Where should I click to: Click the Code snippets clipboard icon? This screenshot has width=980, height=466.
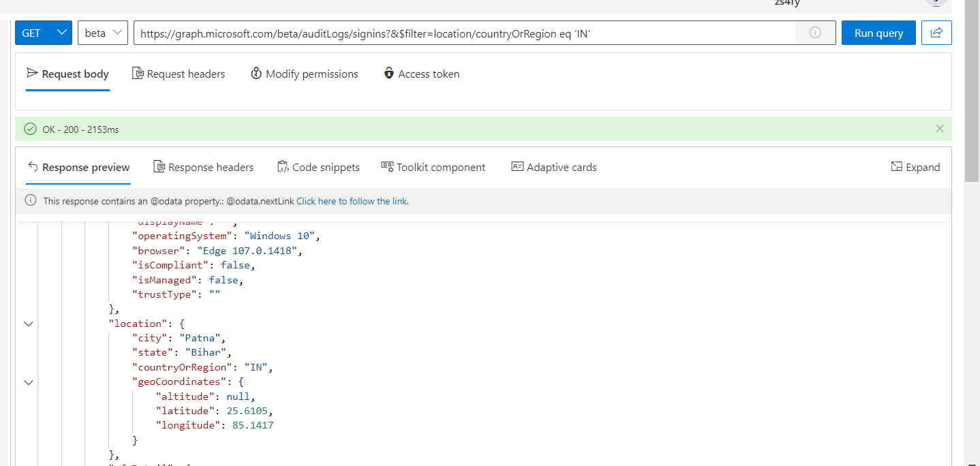(x=283, y=166)
